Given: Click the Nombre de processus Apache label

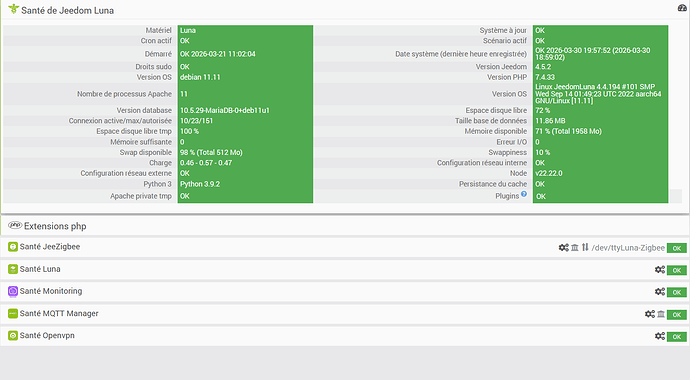Looking at the screenshot, I should [125, 94].
